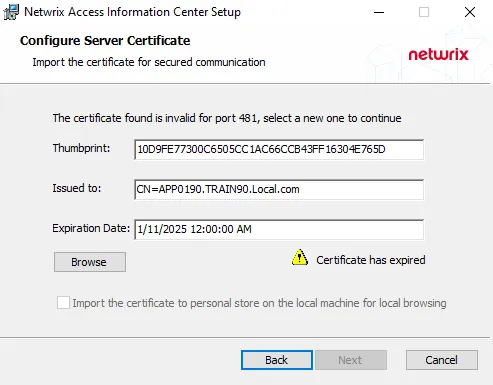Click the invalid certificate port 481 message
The width and height of the screenshot is (493, 385).
click(x=227, y=118)
